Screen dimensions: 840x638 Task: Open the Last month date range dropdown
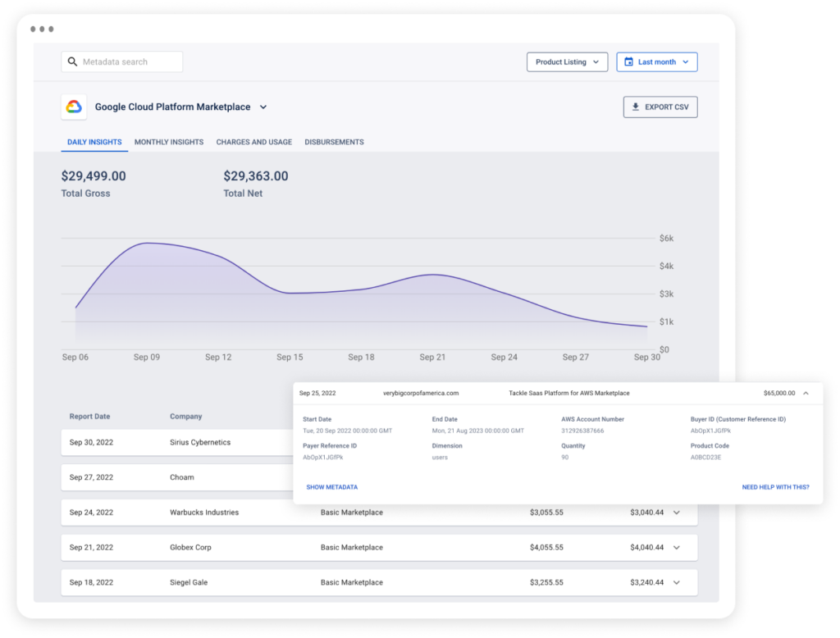click(657, 62)
